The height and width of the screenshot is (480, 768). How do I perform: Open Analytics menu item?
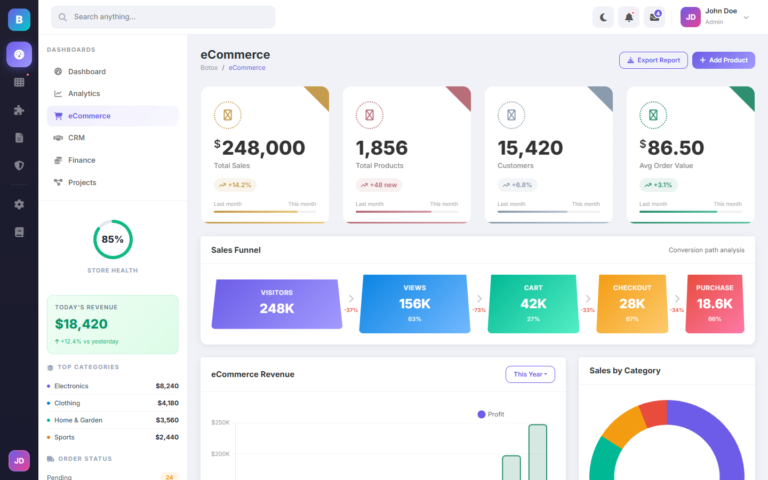(113, 94)
